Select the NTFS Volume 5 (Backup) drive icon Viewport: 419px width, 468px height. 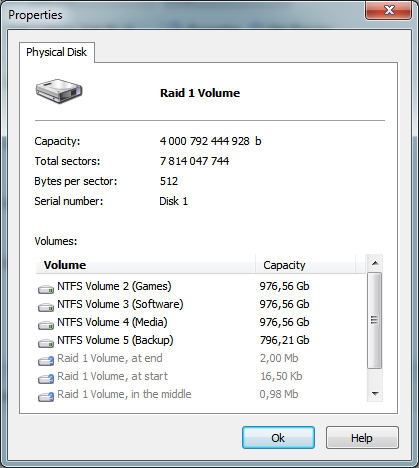pos(46,343)
